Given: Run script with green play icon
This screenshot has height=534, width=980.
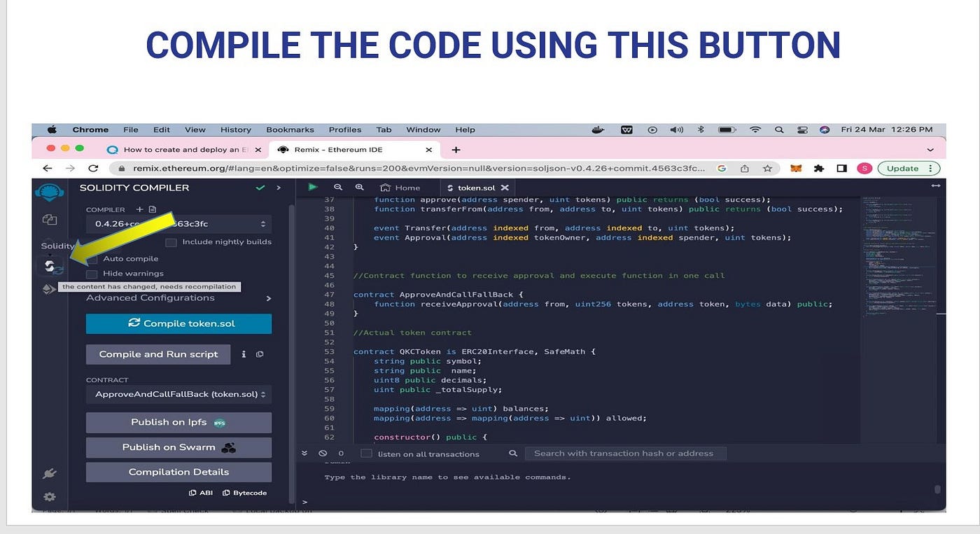Looking at the screenshot, I should pos(313,187).
